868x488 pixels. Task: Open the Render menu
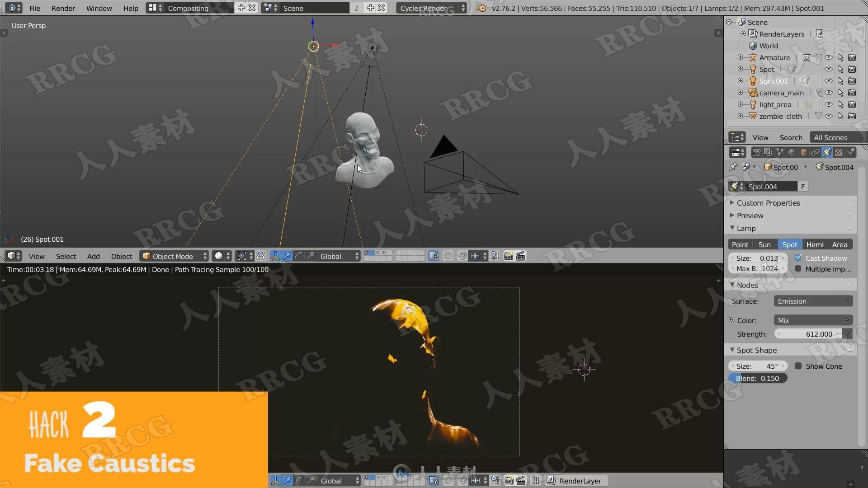[62, 8]
